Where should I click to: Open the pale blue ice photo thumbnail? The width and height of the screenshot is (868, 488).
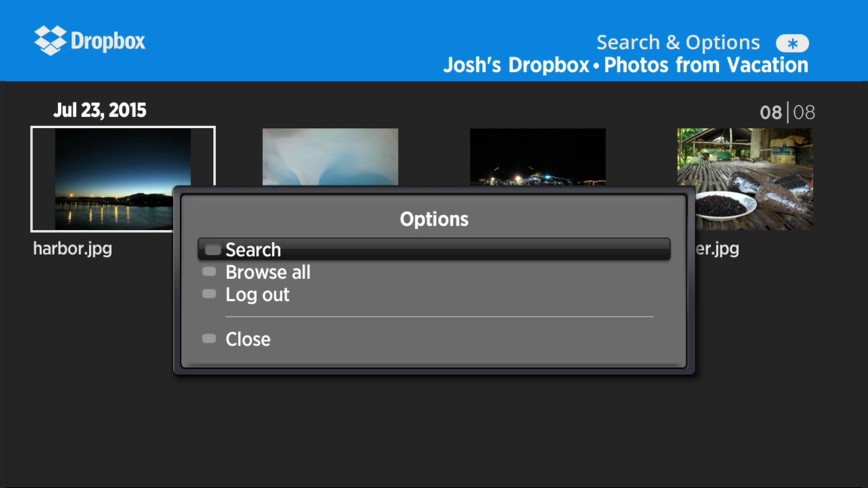(330, 157)
